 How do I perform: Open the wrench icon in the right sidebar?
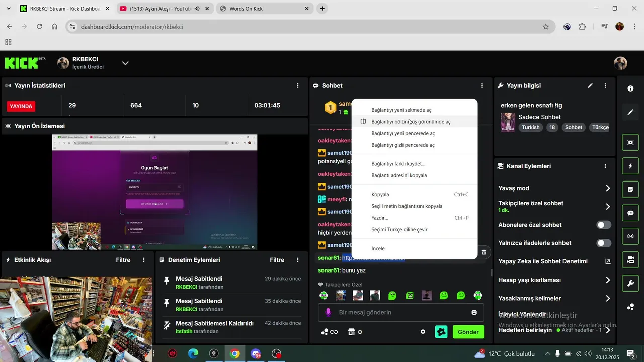pos(630,283)
